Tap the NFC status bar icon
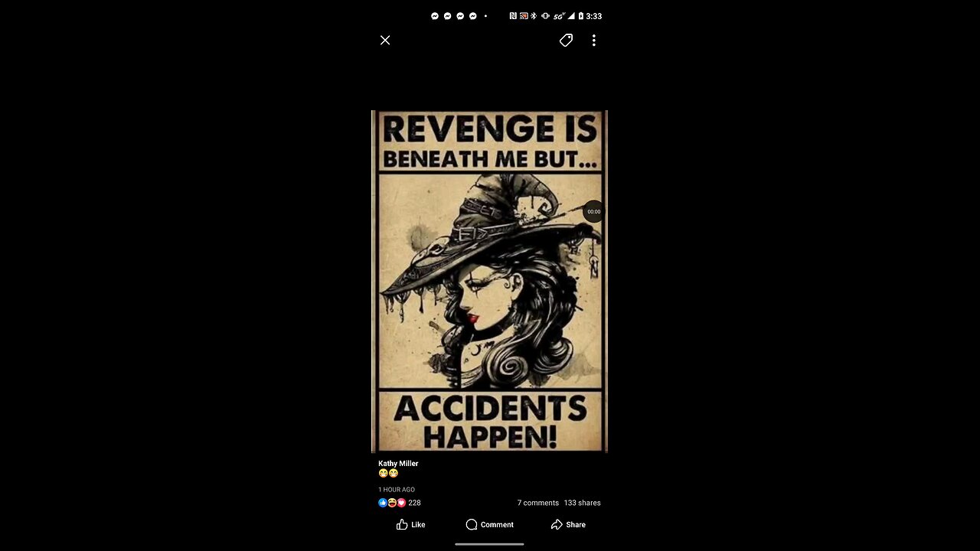The image size is (980, 551). pos(513,15)
